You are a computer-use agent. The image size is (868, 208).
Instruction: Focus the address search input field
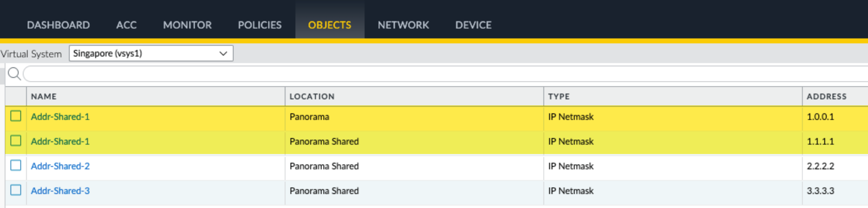coord(438,74)
